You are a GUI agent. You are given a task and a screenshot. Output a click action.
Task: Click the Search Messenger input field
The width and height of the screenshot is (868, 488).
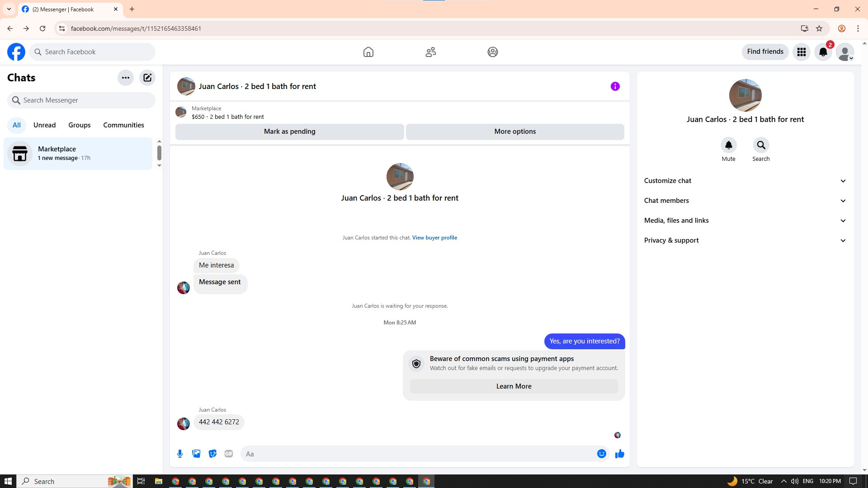click(x=81, y=100)
